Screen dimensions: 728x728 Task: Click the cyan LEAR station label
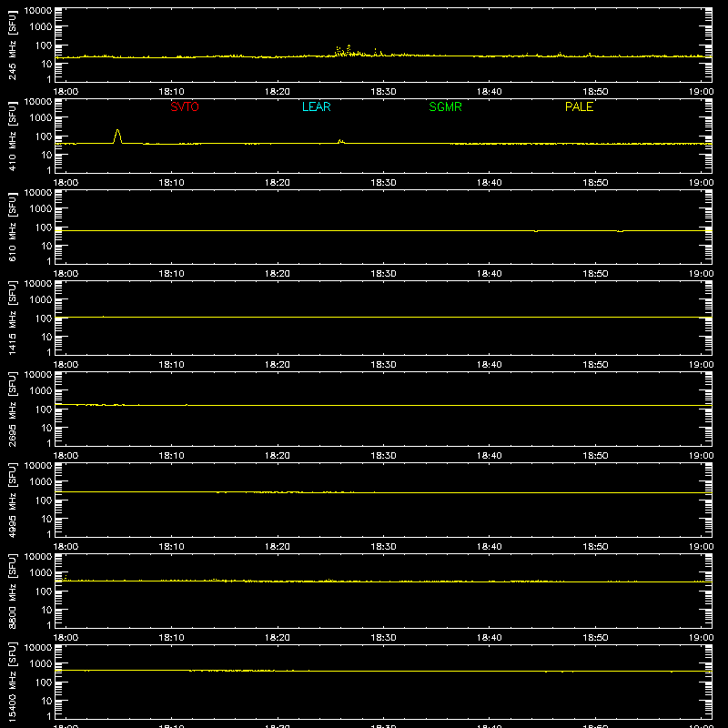[316, 106]
